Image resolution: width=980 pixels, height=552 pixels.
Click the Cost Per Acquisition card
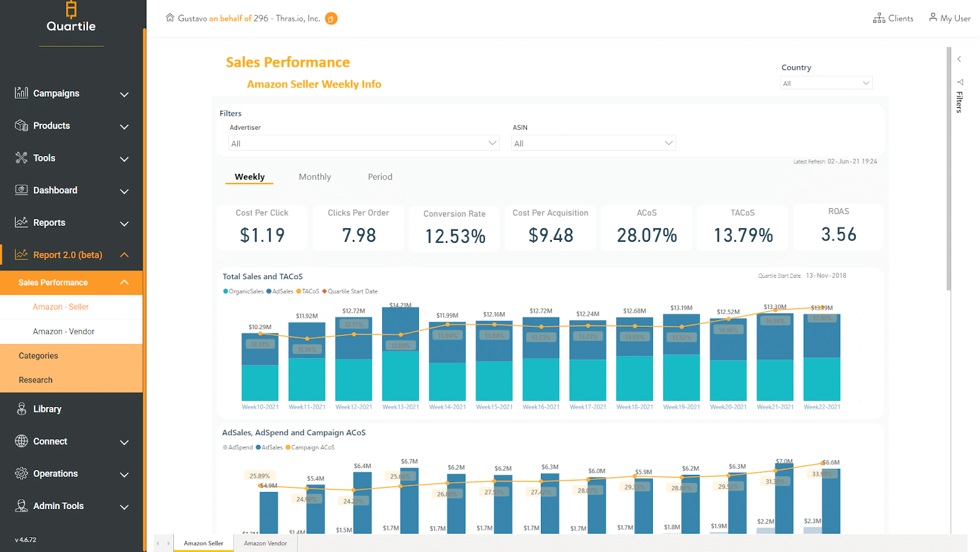click(x=551, y=228)
